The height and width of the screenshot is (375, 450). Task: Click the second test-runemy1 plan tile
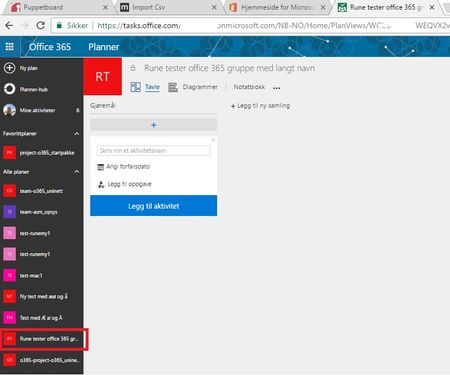click(x=10, y=254)
